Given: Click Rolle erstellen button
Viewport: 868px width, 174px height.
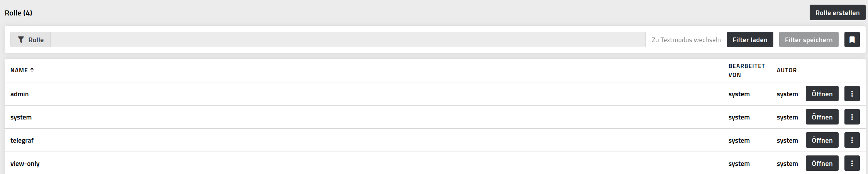Looking at the screenshot, I should point(837,13).
